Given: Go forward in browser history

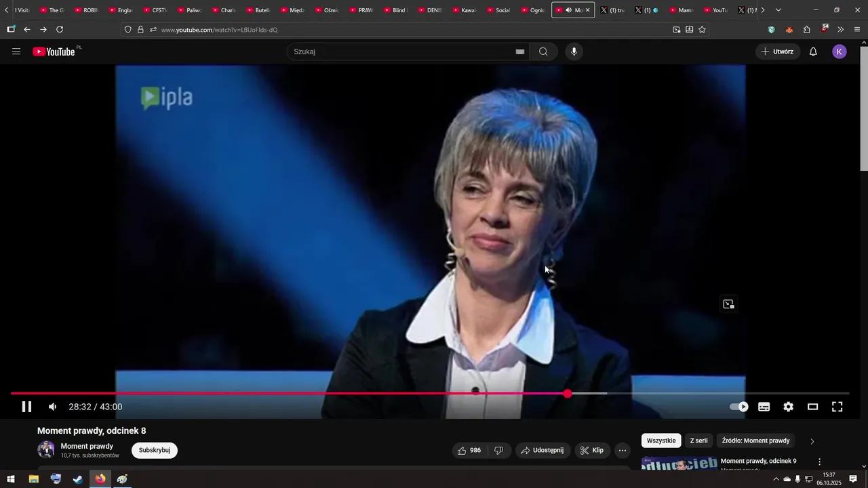Looking at the screenshot, I should click(43, 30).
